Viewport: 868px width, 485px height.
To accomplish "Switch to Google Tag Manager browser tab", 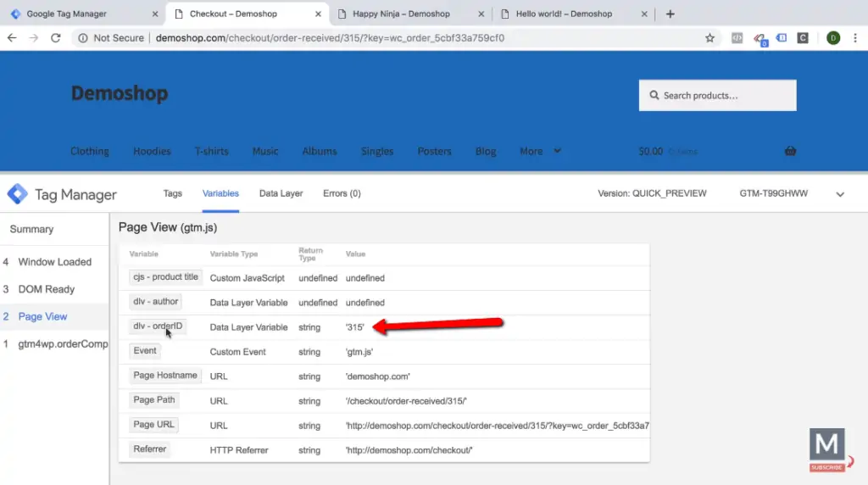I will 78,14.
